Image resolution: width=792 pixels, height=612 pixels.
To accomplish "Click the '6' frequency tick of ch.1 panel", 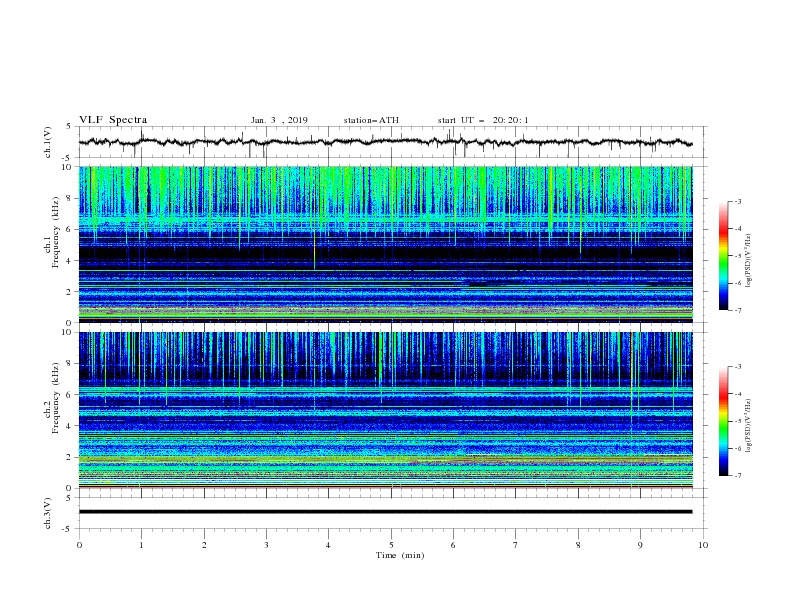I will [x=69, y=229].
